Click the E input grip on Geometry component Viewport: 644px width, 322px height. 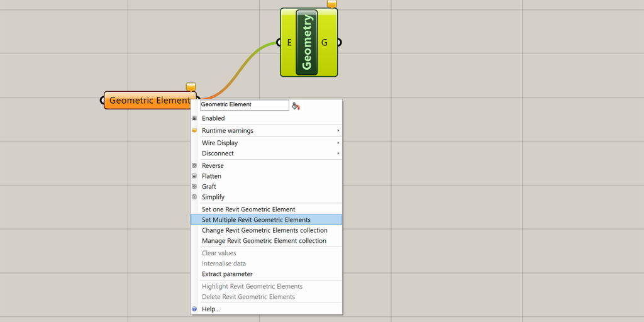coord(279,43)
